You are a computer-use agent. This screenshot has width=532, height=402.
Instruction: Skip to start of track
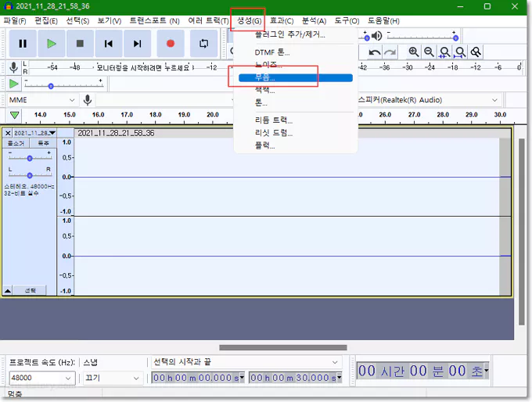click(x=109, y=44)
